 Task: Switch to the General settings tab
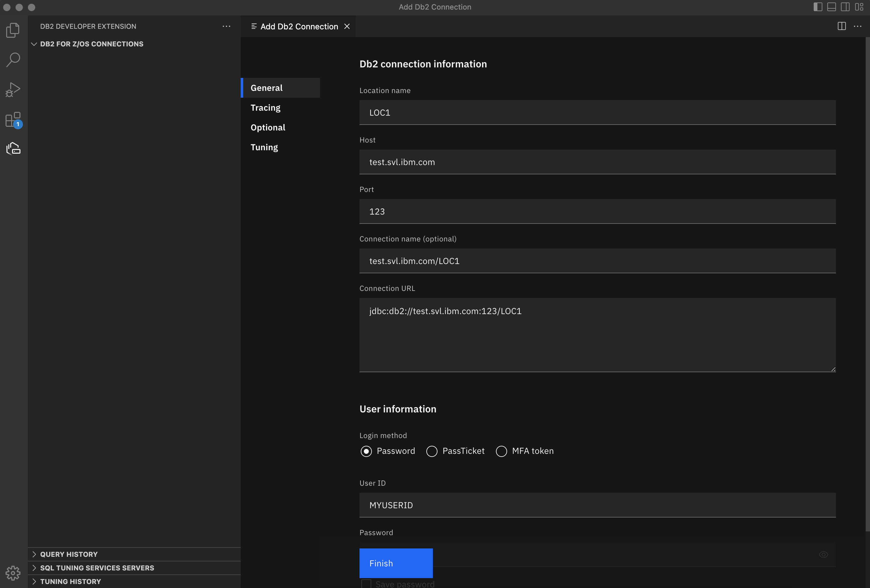pyautogui.click(x=280, y=88)
